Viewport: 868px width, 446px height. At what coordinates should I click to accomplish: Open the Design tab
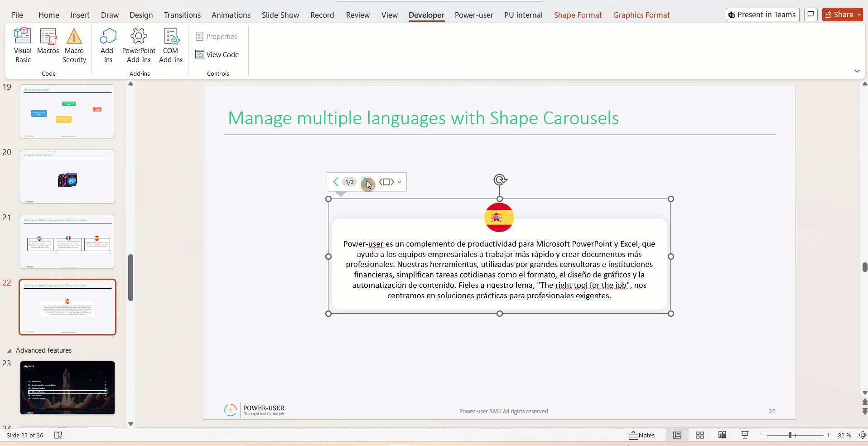(141, 15)
